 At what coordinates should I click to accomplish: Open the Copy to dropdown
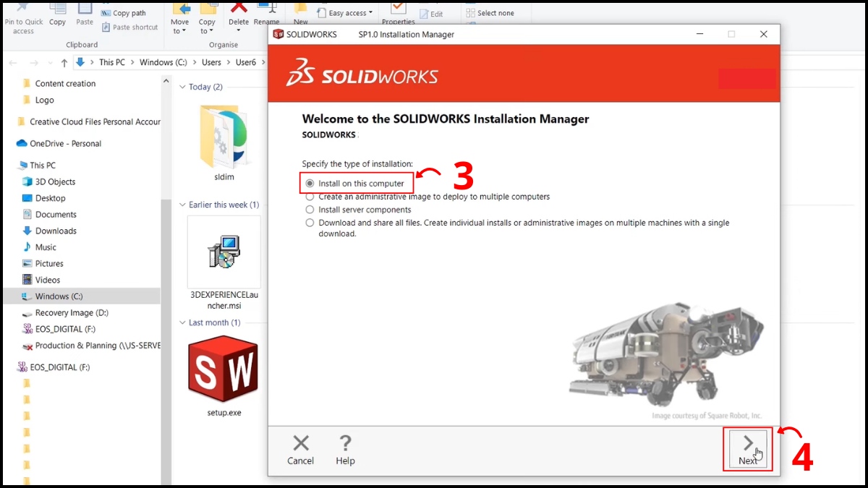(208, 18)
